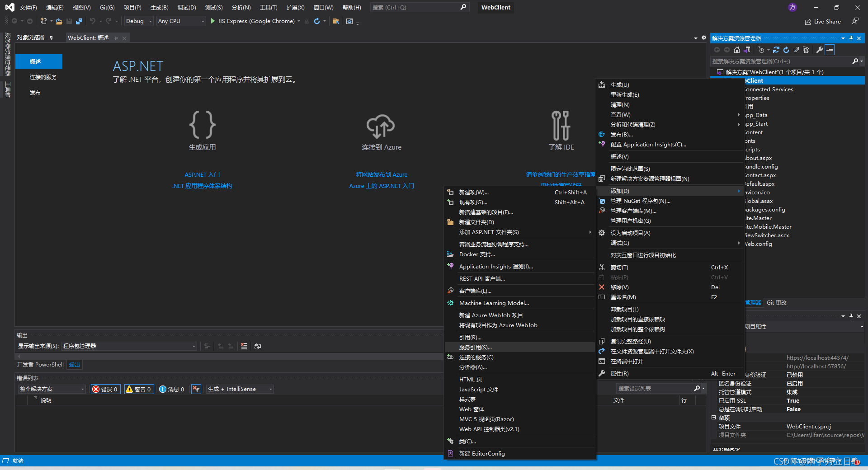Click the blue browser Refresh icon
This screenshot has height=470, width=868.
click(x=317, y=21)
